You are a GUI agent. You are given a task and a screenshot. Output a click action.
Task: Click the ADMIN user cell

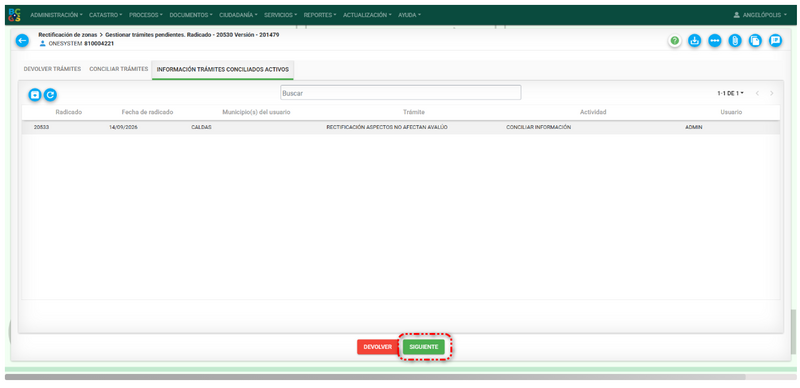pyautogui.click(x=693, y=127)
